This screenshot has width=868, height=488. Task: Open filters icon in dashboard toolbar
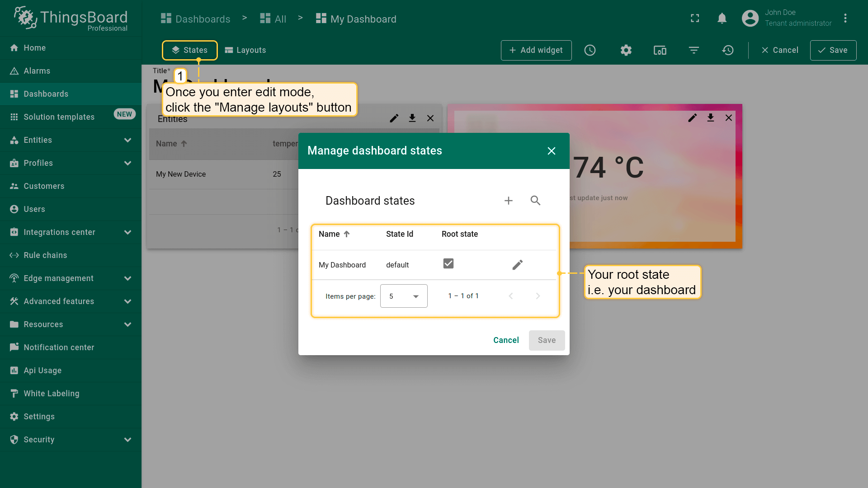pyautogui.click(x=694, y=50)
